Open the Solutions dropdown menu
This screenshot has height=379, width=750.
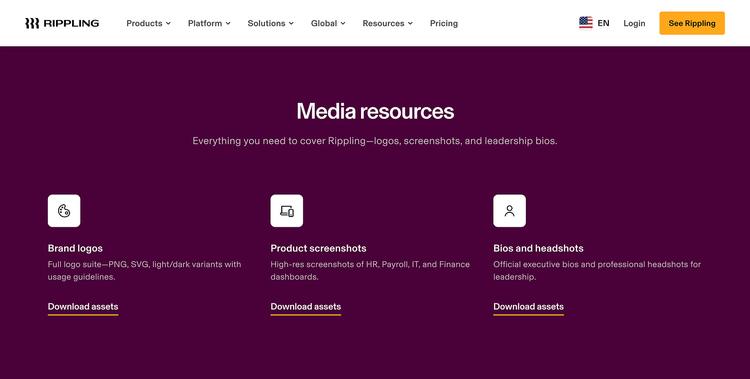tap(271, 23)
